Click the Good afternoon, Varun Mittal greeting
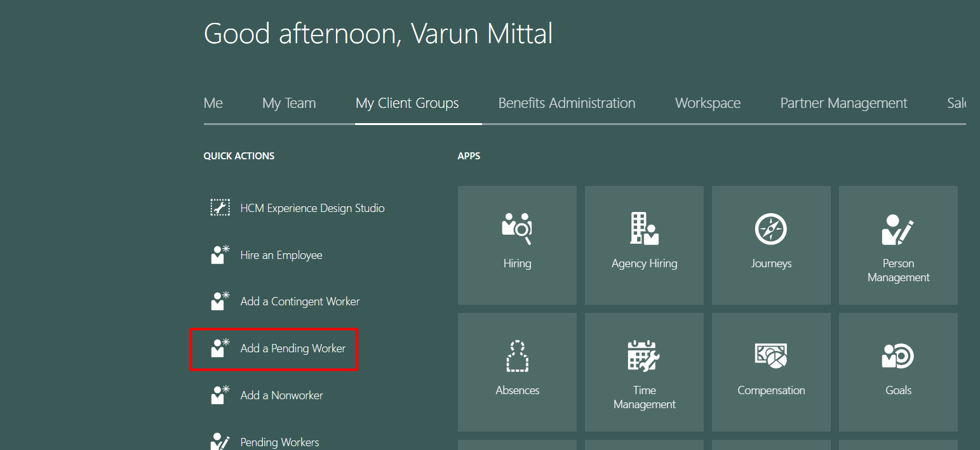Image resolution: width=980 pixels, height=450 pixels. (378, 33)
